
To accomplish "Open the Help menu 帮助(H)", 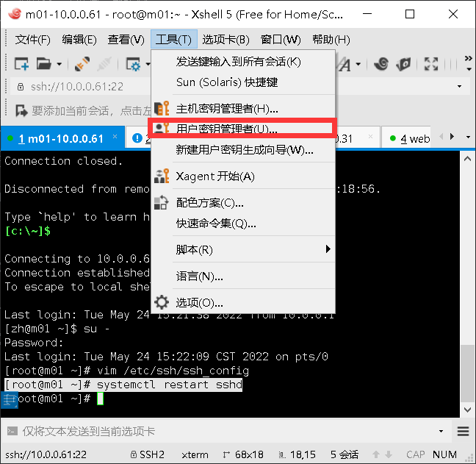I will pos(331,40).
